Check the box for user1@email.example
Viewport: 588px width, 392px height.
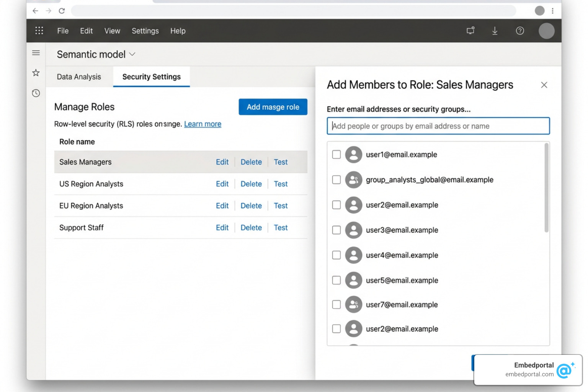coord(336,155)
